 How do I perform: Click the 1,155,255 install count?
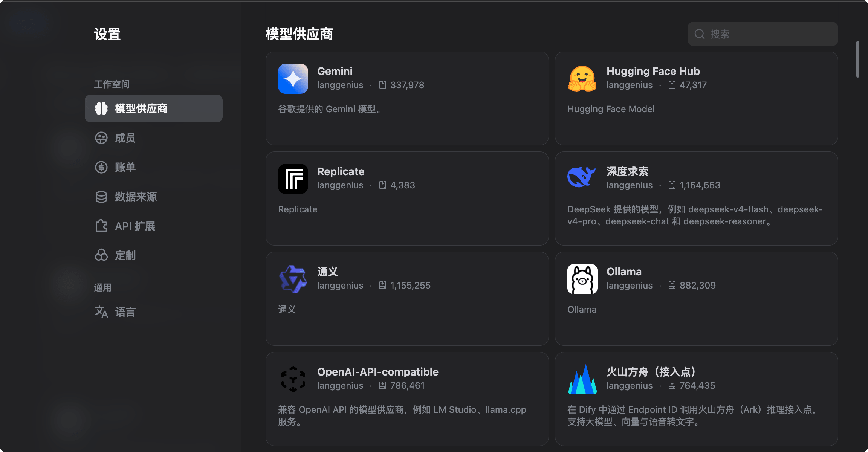[410, 285]
